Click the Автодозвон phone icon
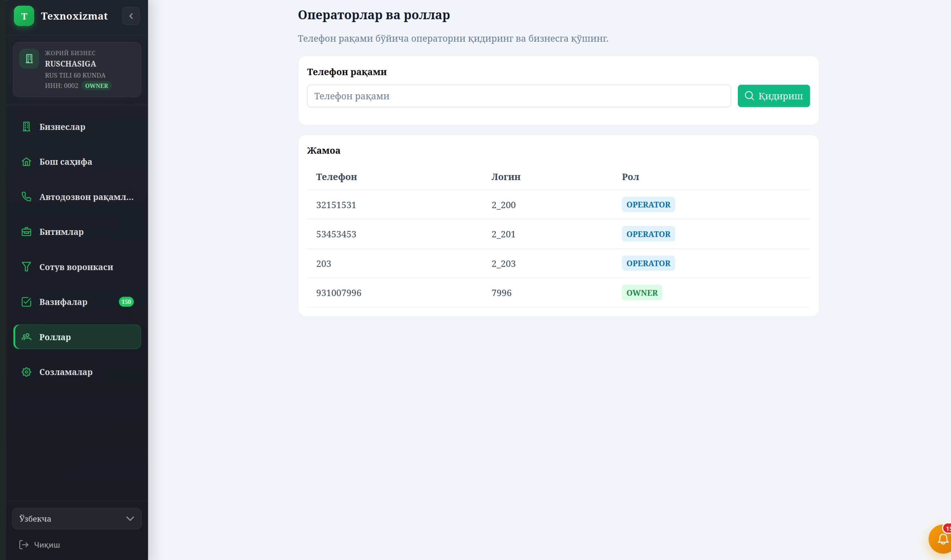The width and height of the screenshot is (951, 560). point(26,197)
